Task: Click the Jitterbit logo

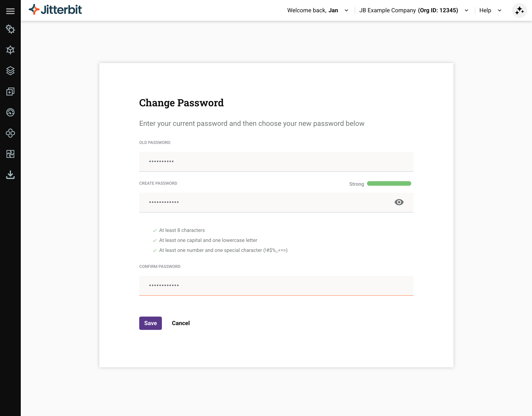Action: click(x=55, y=10)
